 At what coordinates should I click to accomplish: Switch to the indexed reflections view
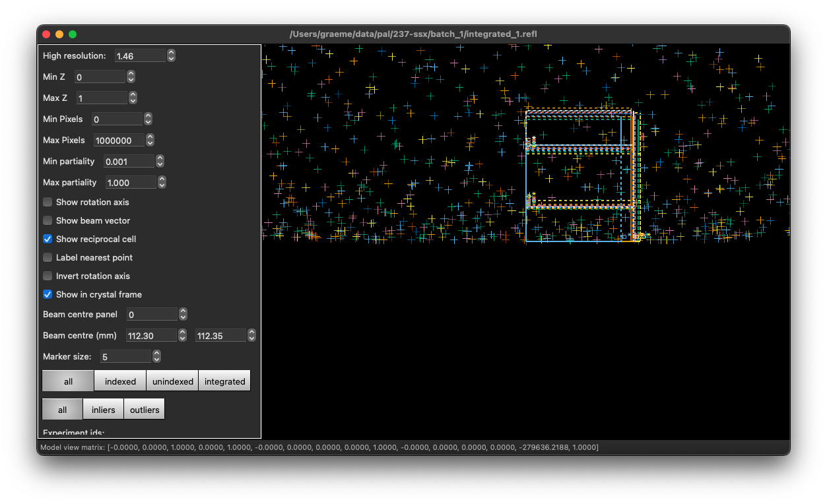pos(120,381)
